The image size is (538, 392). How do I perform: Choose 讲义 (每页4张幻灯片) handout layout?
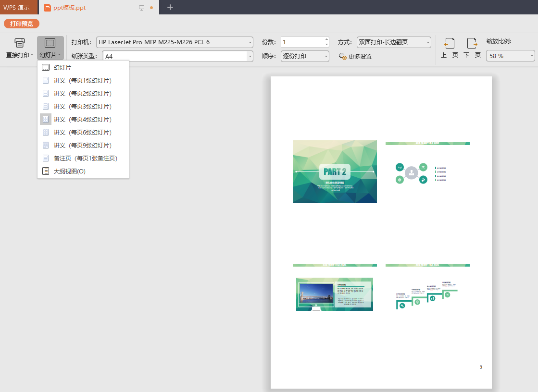(82, 119)
